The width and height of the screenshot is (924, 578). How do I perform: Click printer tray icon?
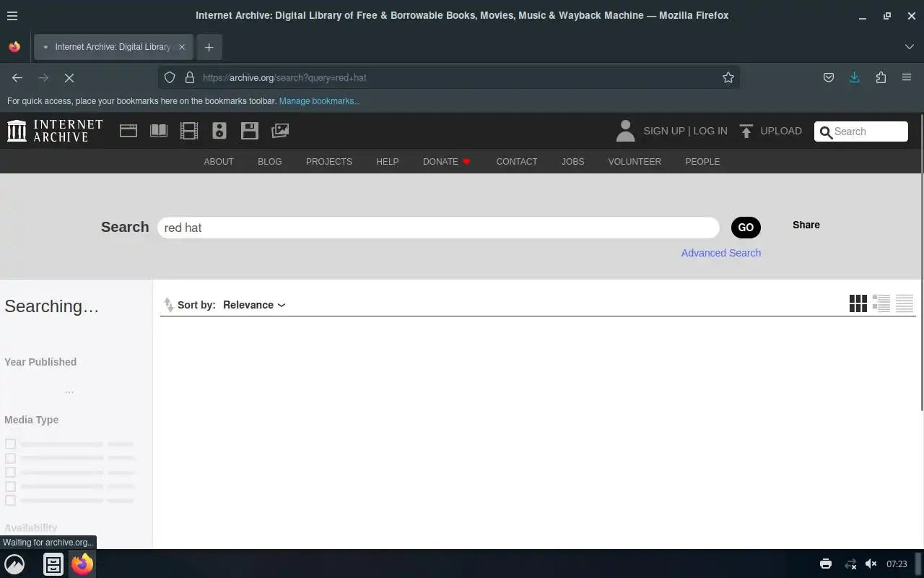pyautogui.click(x=826, y=564)
